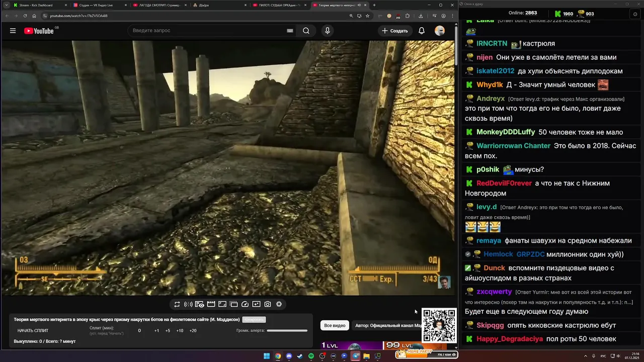
Task: Click username Skipqgg in chat
Action: click(x=490, y=325)
